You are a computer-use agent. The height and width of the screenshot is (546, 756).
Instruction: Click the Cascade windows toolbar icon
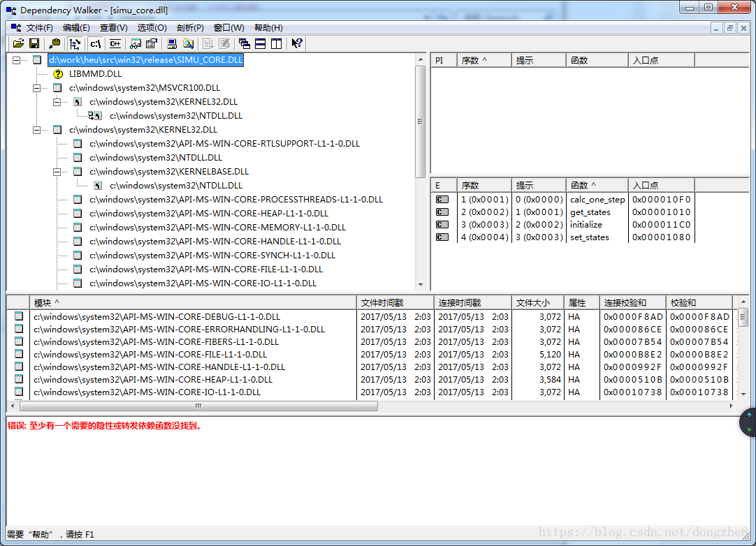tap(245, 43)
